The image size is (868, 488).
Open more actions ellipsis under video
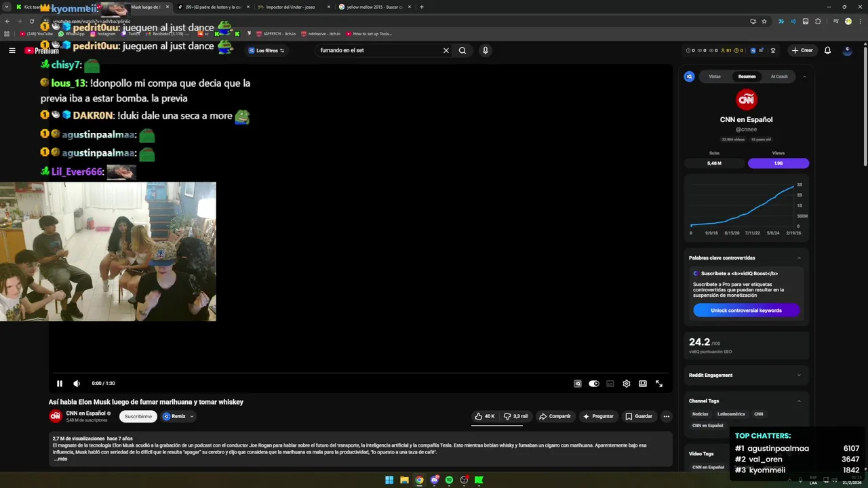[667, 416]
